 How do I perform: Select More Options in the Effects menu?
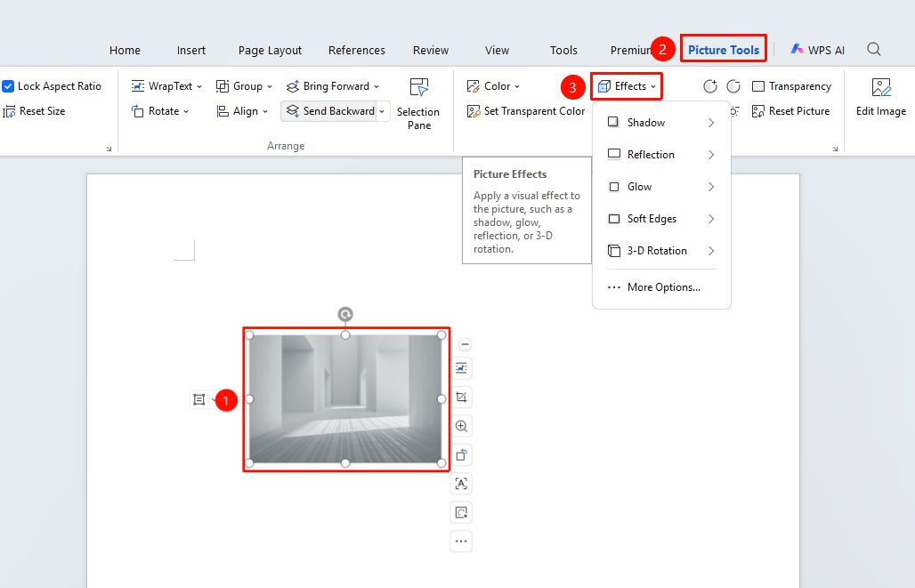click(x=661, y=287)
